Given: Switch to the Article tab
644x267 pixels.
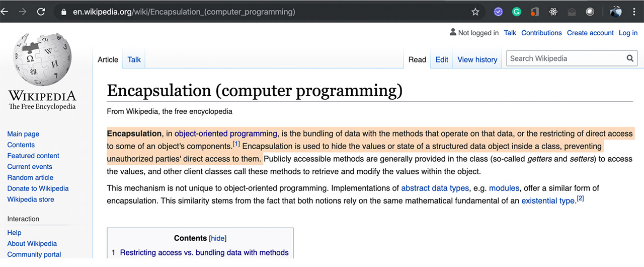Looking at the screenshot, I should click(108, 59).
